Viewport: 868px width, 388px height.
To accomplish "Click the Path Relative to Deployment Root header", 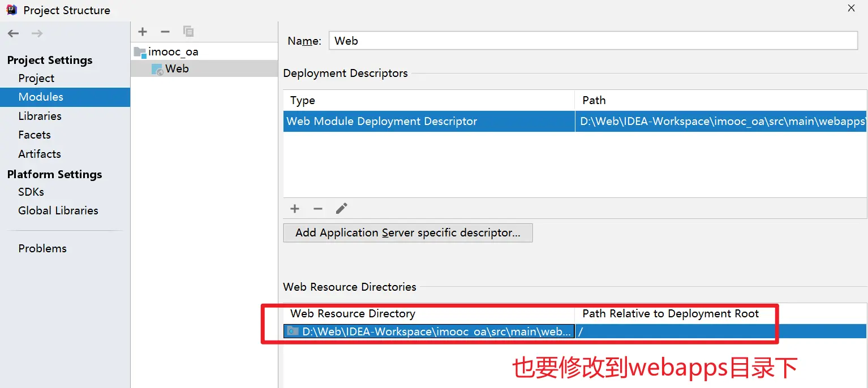I will pyautogui.click(x=721, y=313).
